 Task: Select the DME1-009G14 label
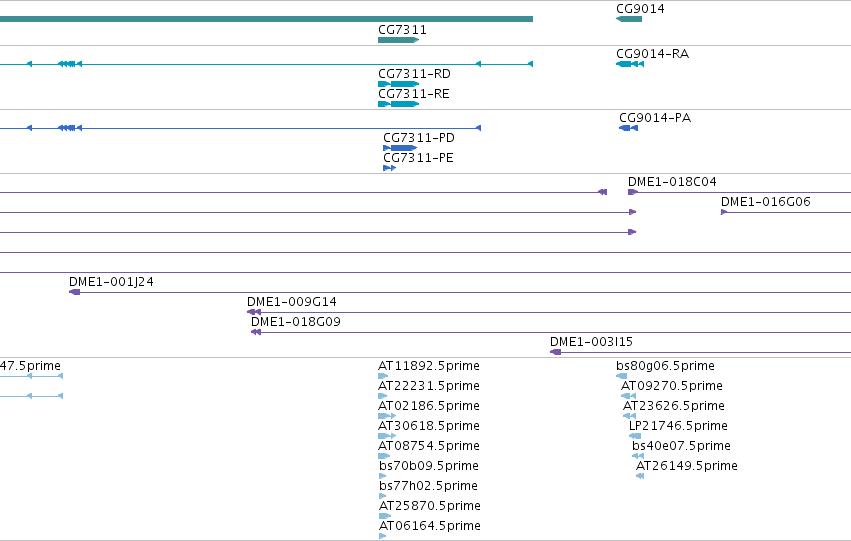pyautogui.click(x=292, y=302)
